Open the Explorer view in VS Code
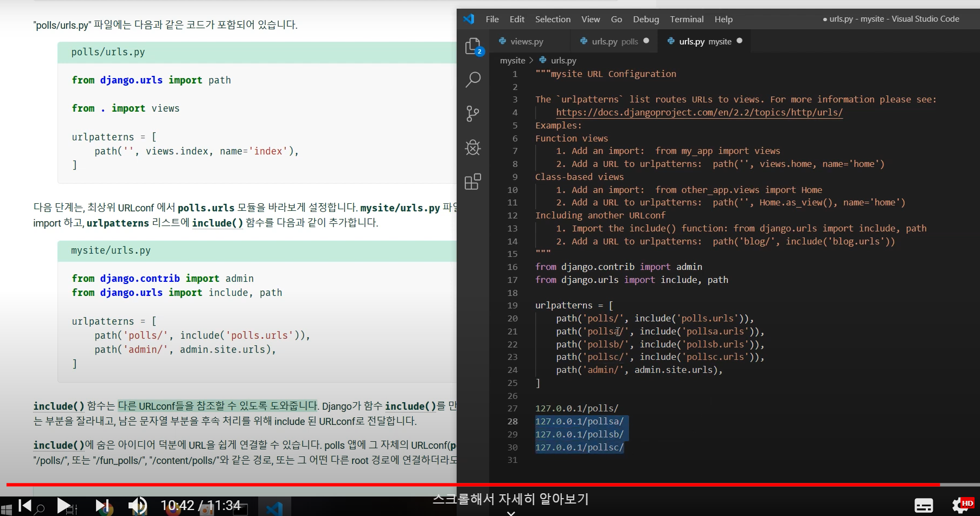This screenshot has width=980, height=516. click(x=473, y=47)
